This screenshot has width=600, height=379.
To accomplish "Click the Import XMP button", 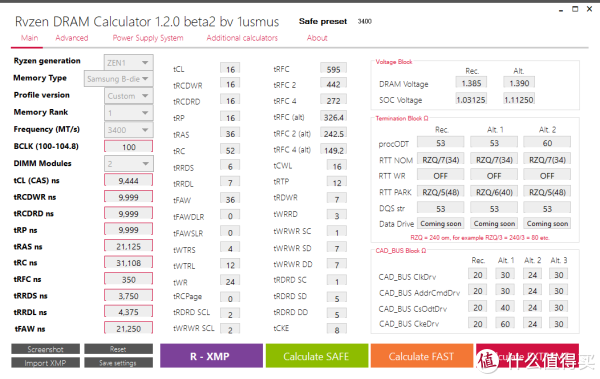I will click(x=46, y=363).
